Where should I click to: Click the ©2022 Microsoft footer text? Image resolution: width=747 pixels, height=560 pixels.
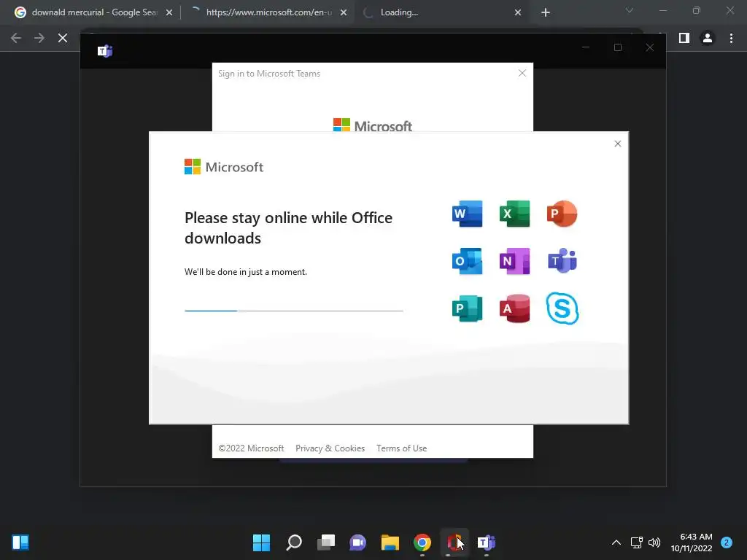coord(251,448)
